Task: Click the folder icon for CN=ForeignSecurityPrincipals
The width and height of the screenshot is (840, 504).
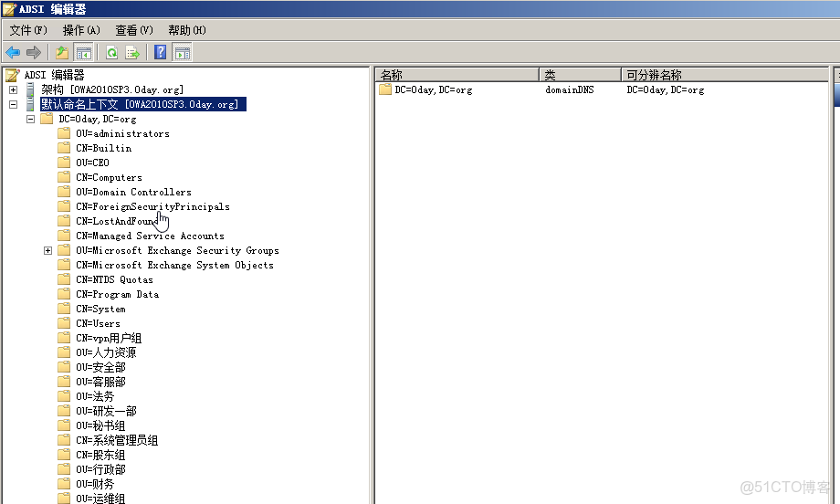Action: coord(64,205)
